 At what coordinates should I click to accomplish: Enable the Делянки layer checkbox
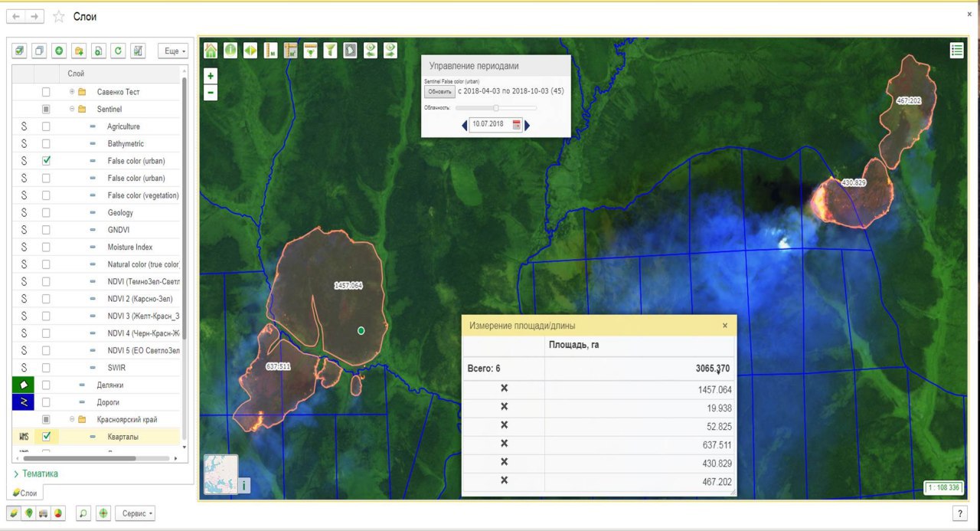click(46, 385)
